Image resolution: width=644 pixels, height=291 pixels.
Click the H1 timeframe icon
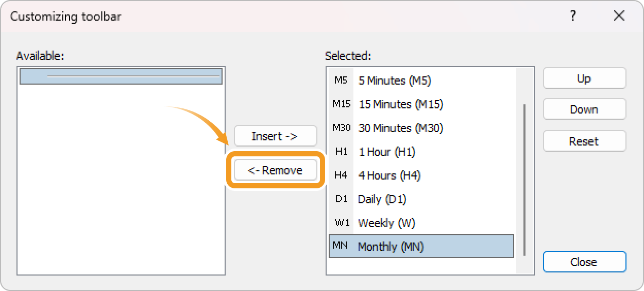[x=341, y=151]
